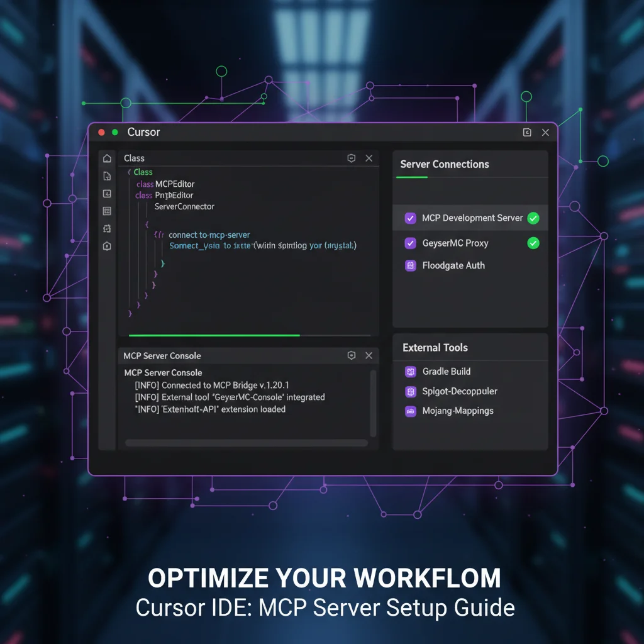Click the console horizontal scrollbar

point(247,443)
